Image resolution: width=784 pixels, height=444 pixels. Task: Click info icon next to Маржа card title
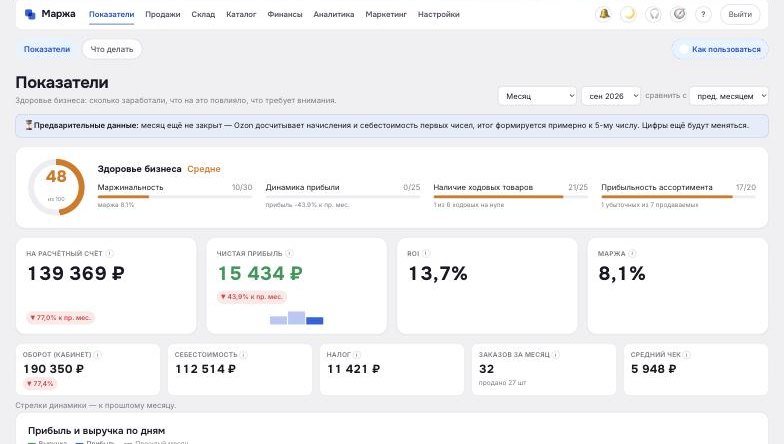coord(632,254)
